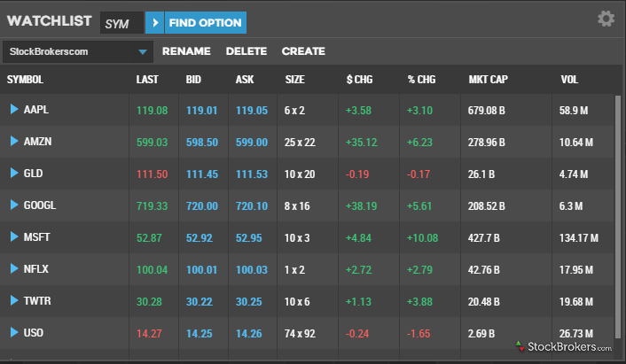Click GLD percent change -0.17
The width and height of the screenshot is (626, 364).
pos(419,174)
